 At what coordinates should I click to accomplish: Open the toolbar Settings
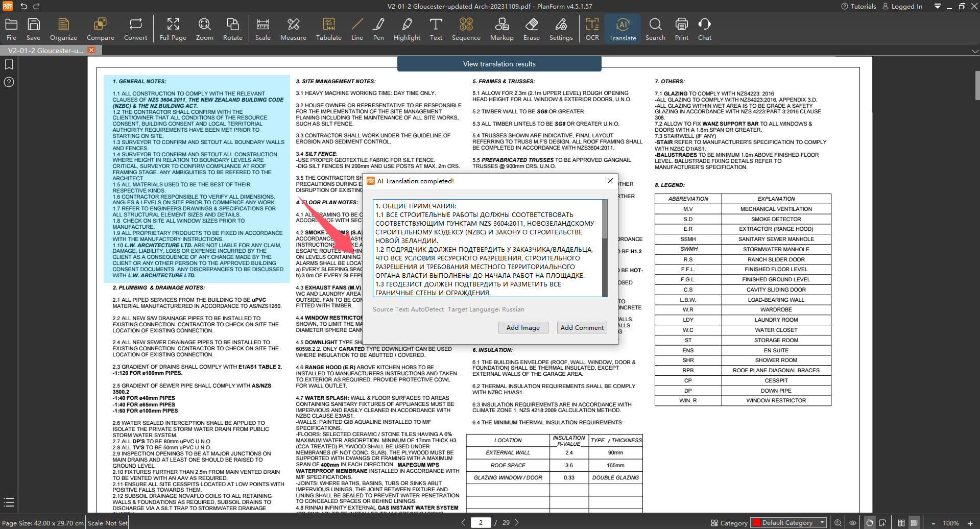561,29
